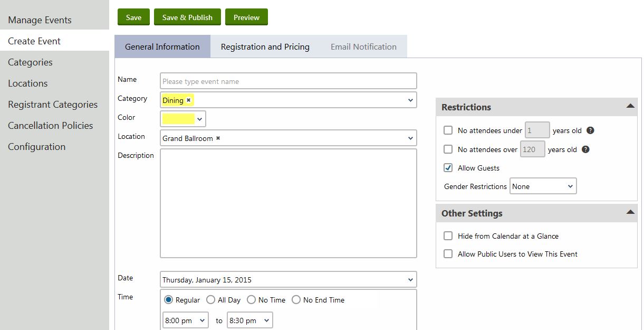Choose the No End Time radio option

coord(296,300)
